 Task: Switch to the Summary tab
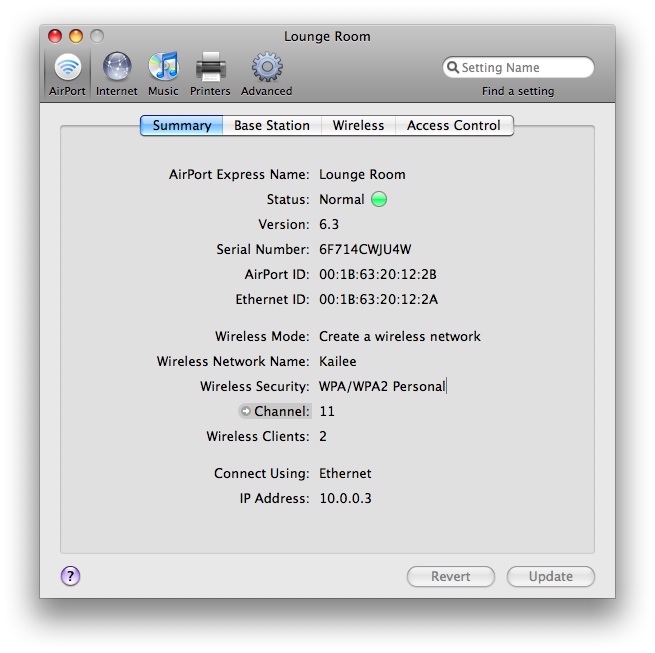pos(182,125)
